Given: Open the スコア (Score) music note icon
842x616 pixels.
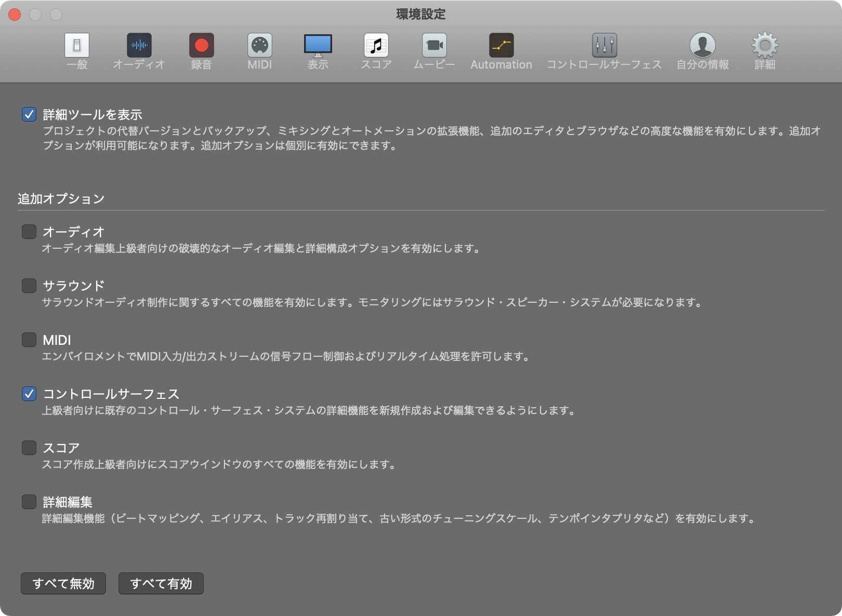Looking at the screenshot, I should point(376,46).
